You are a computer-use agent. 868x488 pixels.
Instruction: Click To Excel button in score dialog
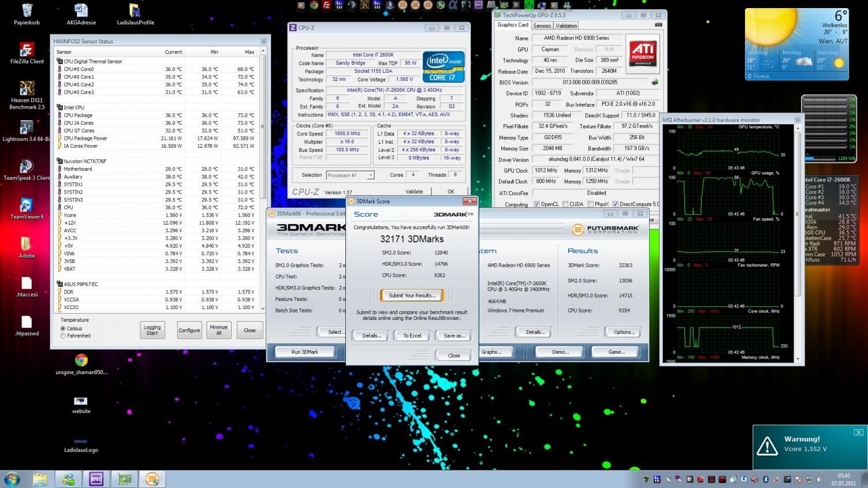(x=412, y=336)
